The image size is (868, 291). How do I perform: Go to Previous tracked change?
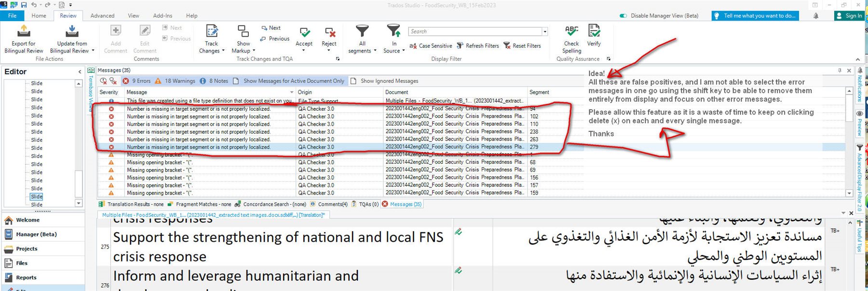click(275, 39)
